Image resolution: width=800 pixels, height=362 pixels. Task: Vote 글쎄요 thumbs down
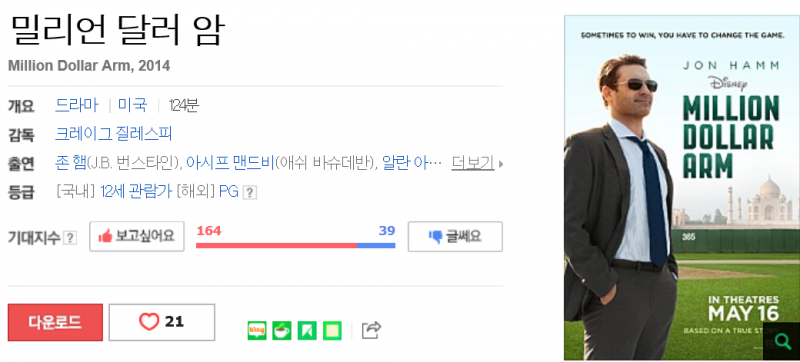click(x=455, y=236)
